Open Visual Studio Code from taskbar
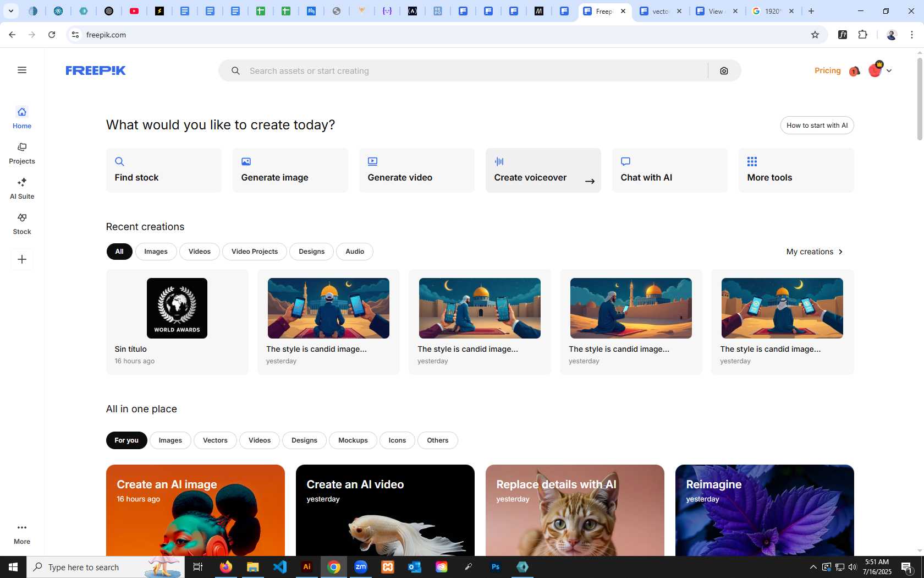Viewport: 924px width, 578px height. click(x=280, y=567)
